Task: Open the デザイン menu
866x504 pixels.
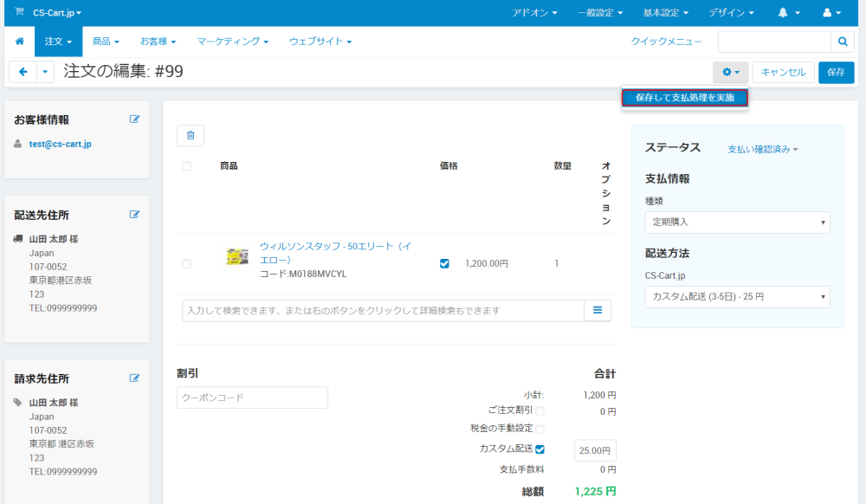Action: point(731,13)
